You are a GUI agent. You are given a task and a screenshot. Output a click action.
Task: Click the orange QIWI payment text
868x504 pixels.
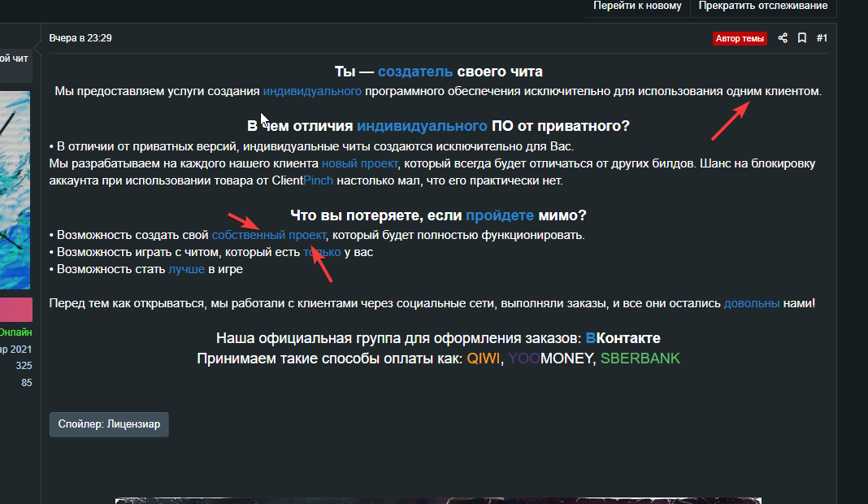[483, 358]
